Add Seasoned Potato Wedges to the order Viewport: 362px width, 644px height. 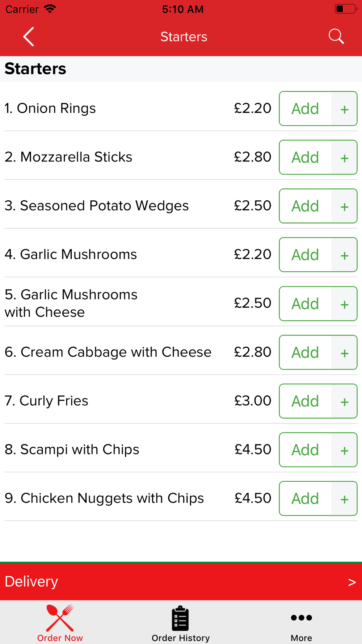[305, 206]
